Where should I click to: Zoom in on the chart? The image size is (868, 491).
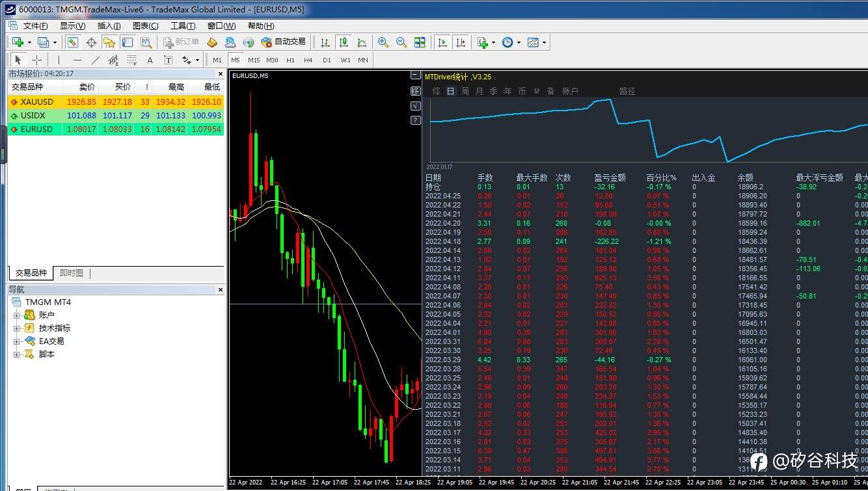tap(383, 42)
